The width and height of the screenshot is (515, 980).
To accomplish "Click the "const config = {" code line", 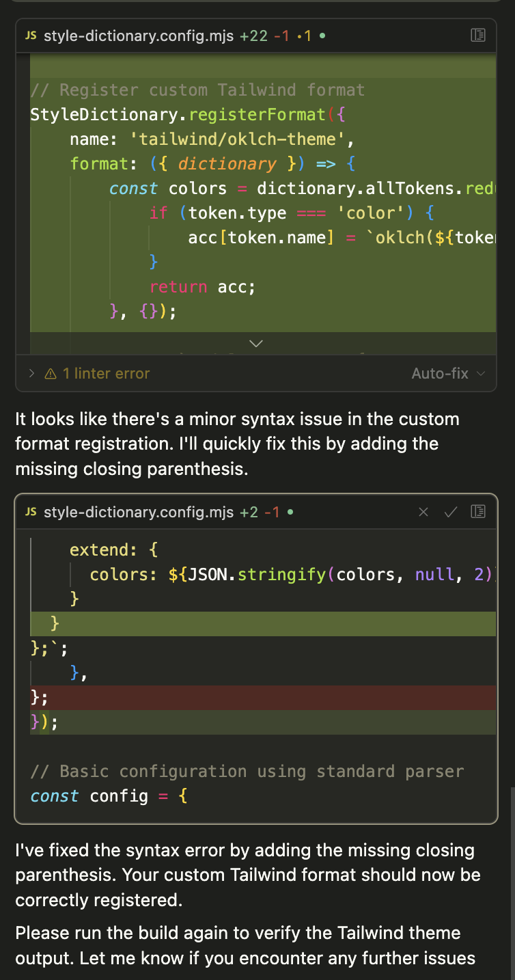I will click(109, 796).
